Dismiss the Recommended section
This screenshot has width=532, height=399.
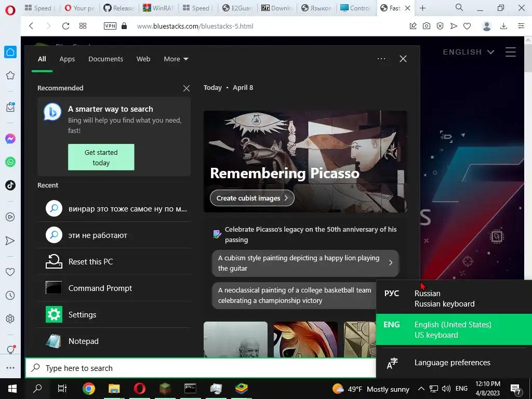[x=187, y=88]
